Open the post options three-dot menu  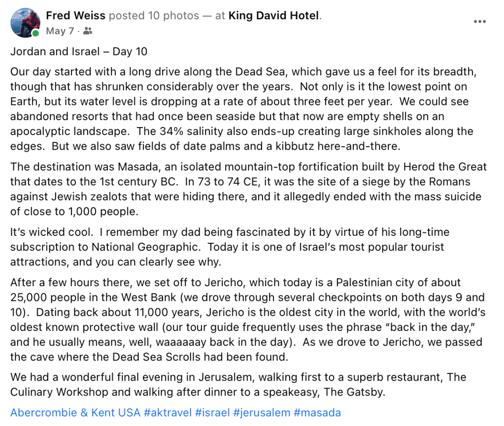[x=480, y=22]
